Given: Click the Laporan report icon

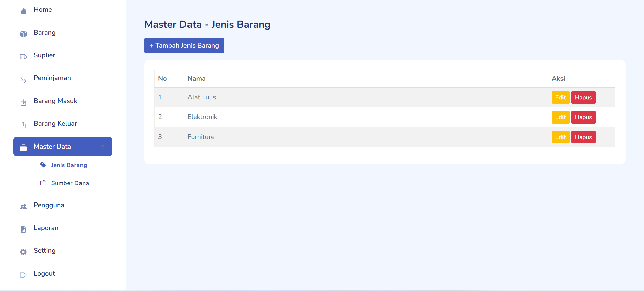Looking at the screenshot, I should coord(23,229).
